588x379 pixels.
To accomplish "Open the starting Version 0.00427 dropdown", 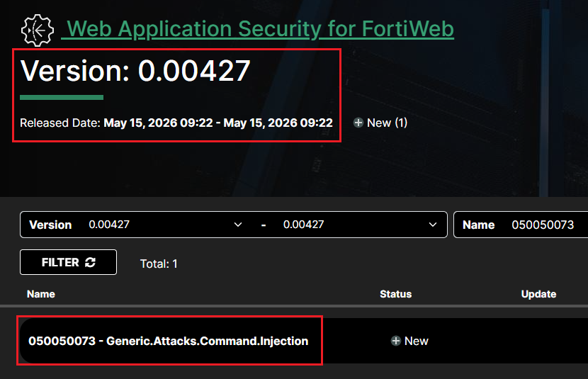I will (x=166, y=225).
